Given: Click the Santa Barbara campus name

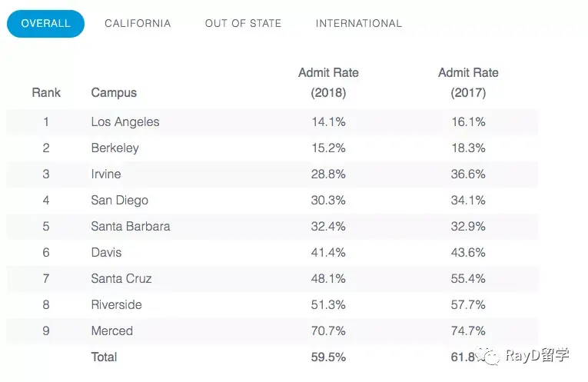Looking at the screenshot, I should click(x=131, y=227).
